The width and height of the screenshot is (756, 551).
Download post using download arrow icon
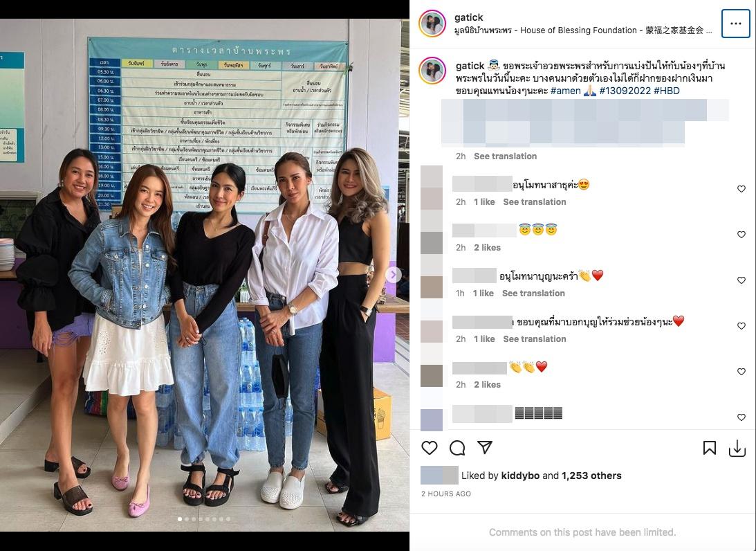coord(737,449)
